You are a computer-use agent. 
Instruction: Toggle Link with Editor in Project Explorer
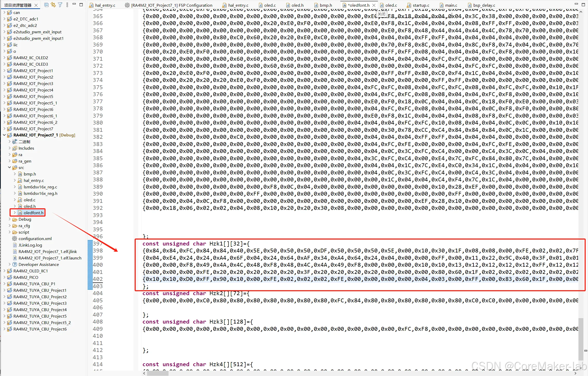coord(53,5)
